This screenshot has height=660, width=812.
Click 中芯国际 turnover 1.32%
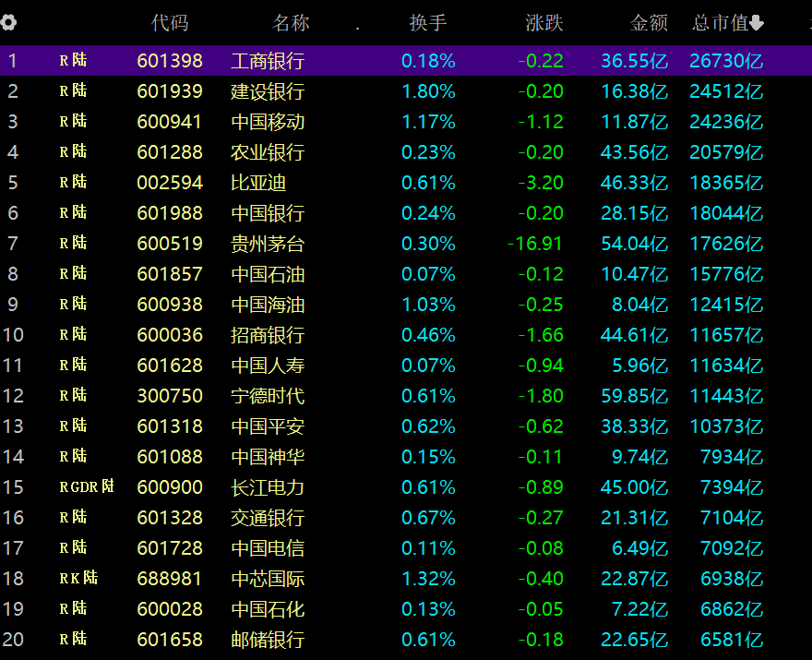click(429, 579)
